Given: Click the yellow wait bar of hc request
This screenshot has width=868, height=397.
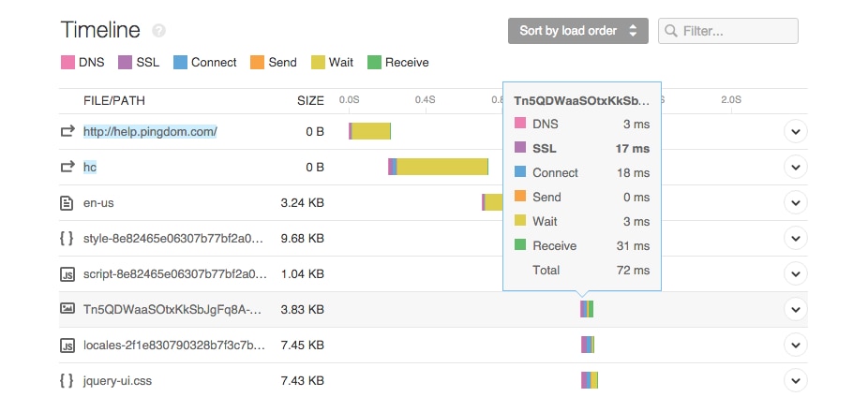Looking at the screenshot, I should 441,167.
